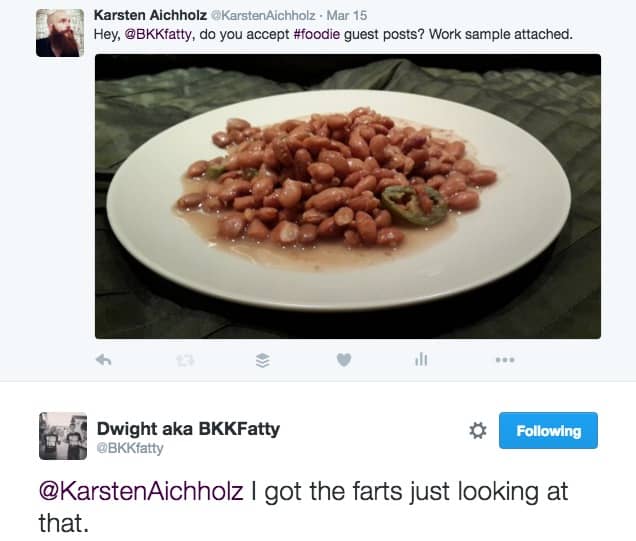
Task: Enlarge the plate of beans photo
Action: click(348, 196)
